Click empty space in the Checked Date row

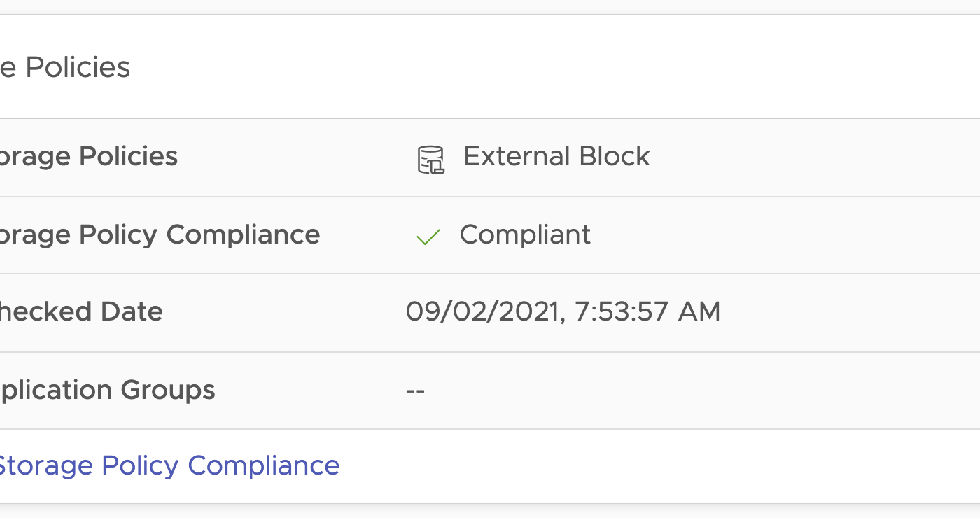(x=840, y=311)
